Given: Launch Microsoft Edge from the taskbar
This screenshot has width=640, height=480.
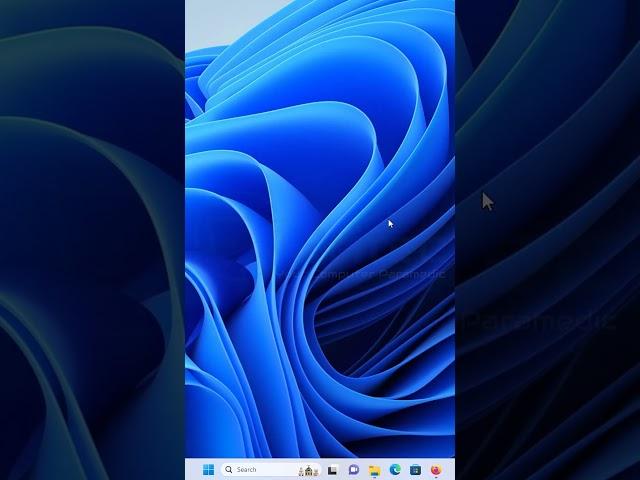Looking at the screenshot, I should pyautogui.click(x=395, y=470).
